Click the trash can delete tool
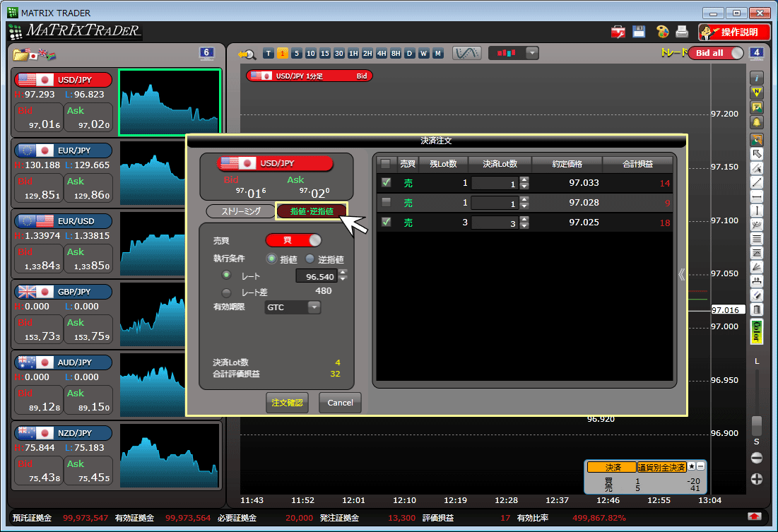 tap(756, 309)
